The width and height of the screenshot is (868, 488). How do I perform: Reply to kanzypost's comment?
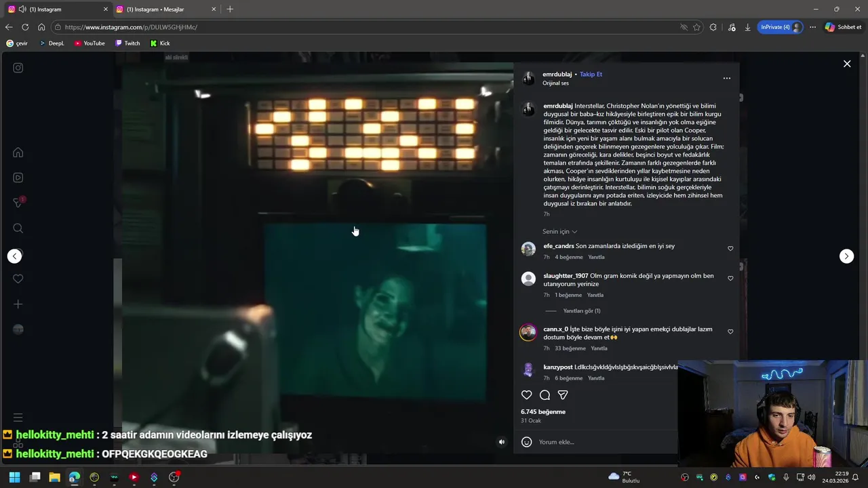(x=596, y=378)
